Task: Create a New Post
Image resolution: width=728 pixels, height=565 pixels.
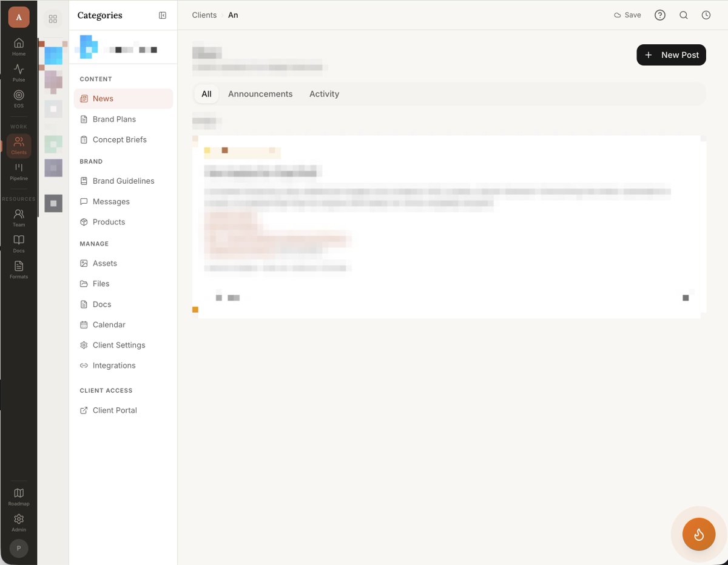Action: coord(671,55)
